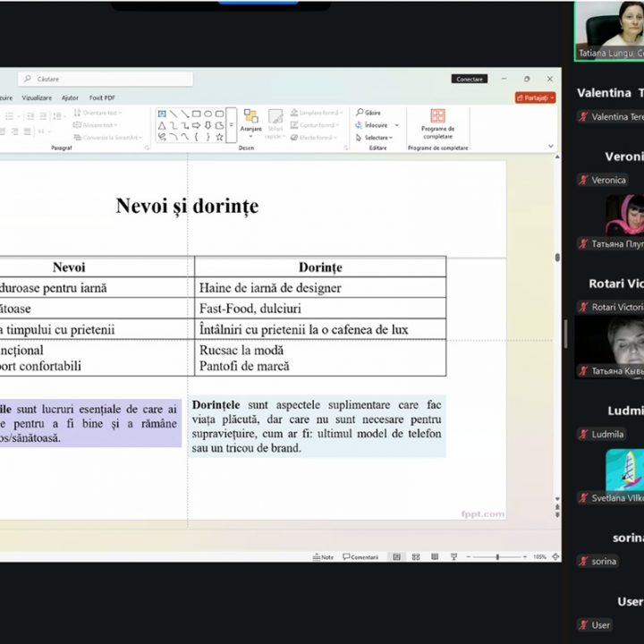Toggle the Comentarii pane
This screenshot has width=644, height=644.
pyautogui.click(x=360, y=556)
